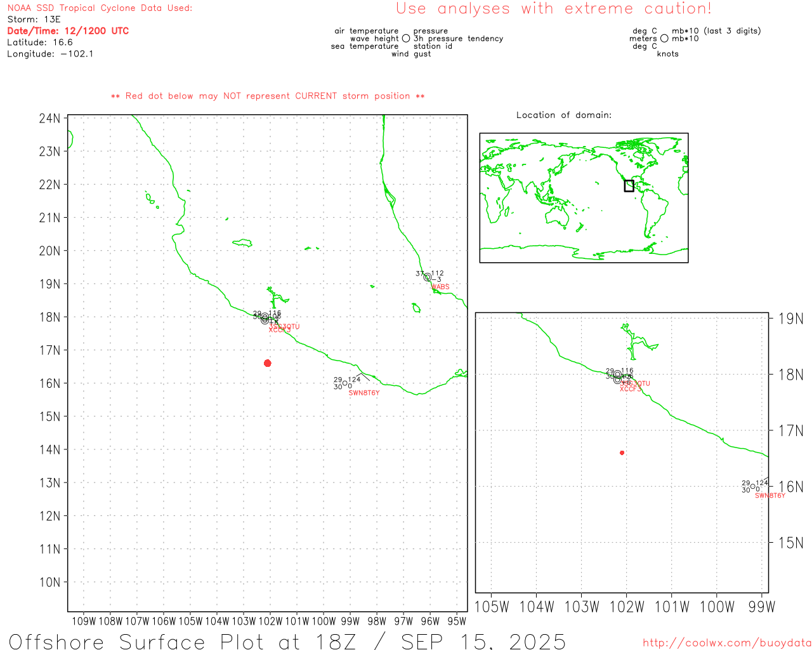Open the coolwx.com/buoydata link
The width and height of the screenshot is (812, 650).
tap(727, 642)
